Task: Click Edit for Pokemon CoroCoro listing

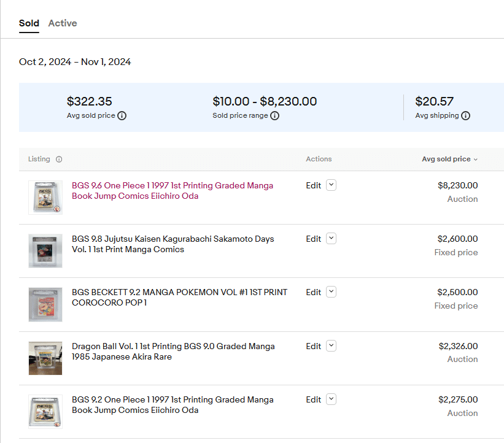Action: (x=313, y=292)
